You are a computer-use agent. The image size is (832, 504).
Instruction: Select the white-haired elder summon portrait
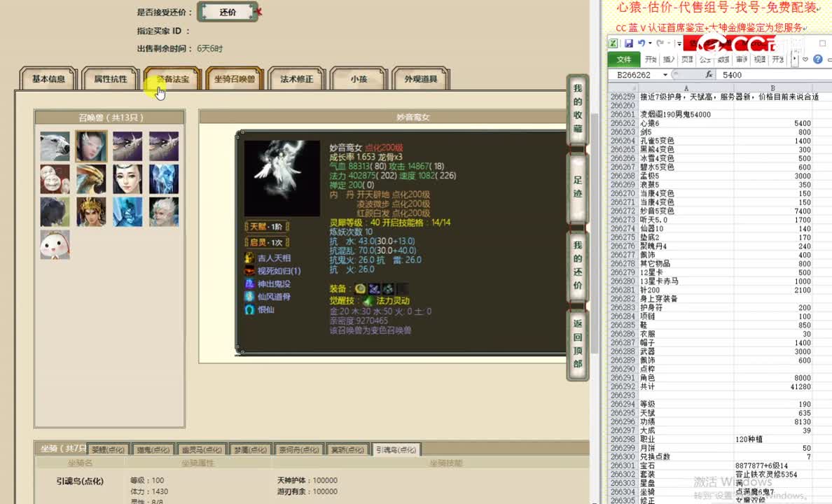click(x=164, y=212)
